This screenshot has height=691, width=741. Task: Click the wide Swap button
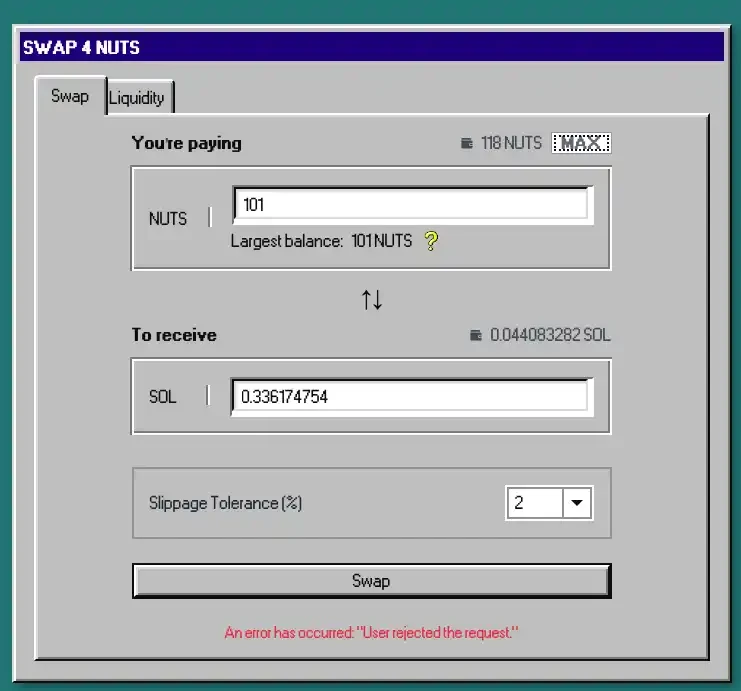pyautogui.click(x=371, y=581)
